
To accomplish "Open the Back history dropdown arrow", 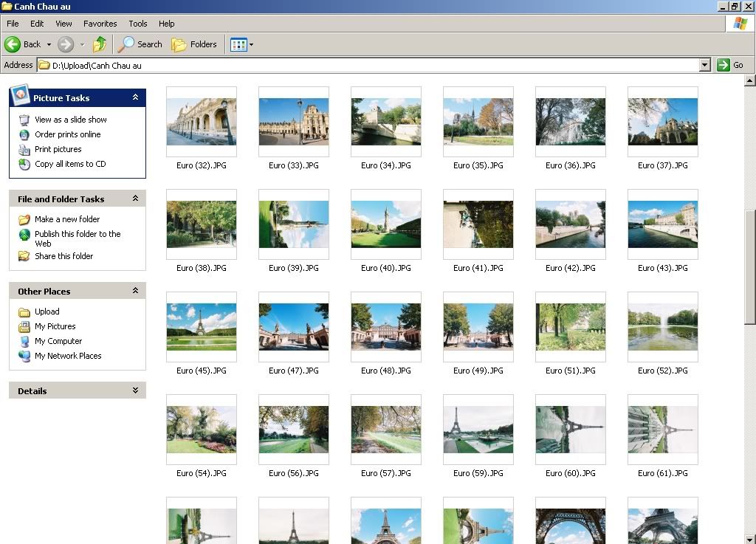I will coord(49,44).
